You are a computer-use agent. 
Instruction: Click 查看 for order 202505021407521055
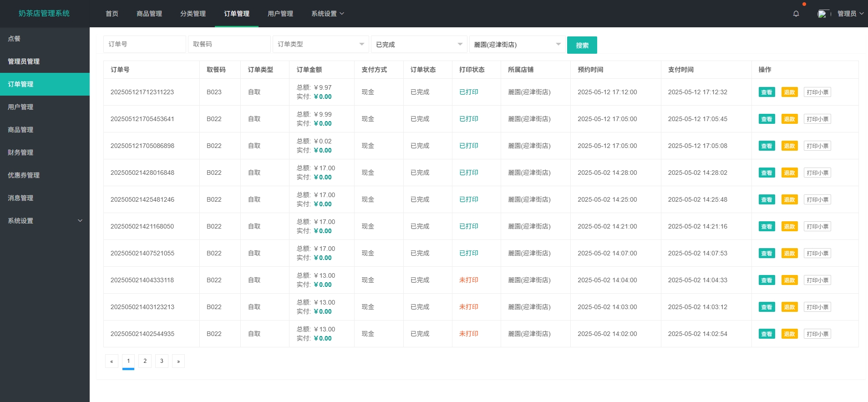[x=766, y=254]
